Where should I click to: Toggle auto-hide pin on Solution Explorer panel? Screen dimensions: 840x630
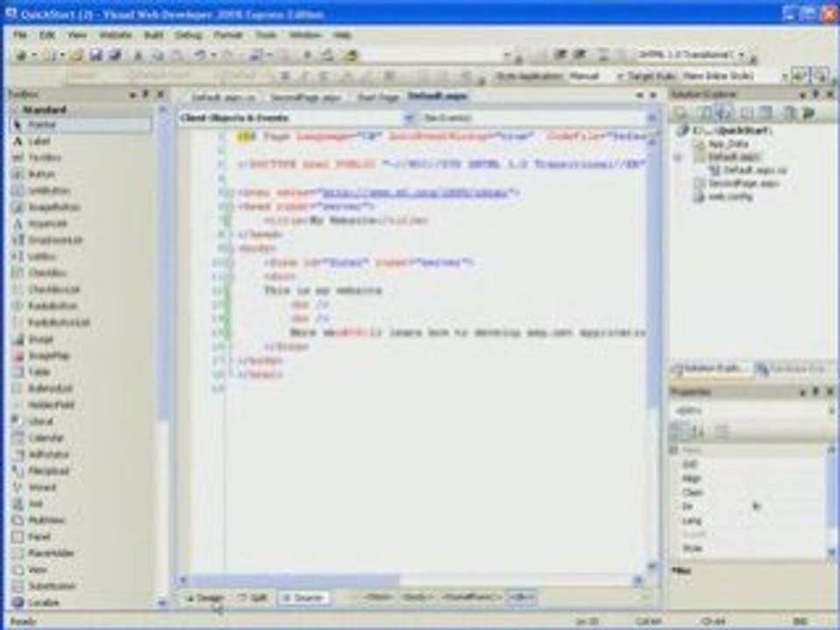pos(815,94)
